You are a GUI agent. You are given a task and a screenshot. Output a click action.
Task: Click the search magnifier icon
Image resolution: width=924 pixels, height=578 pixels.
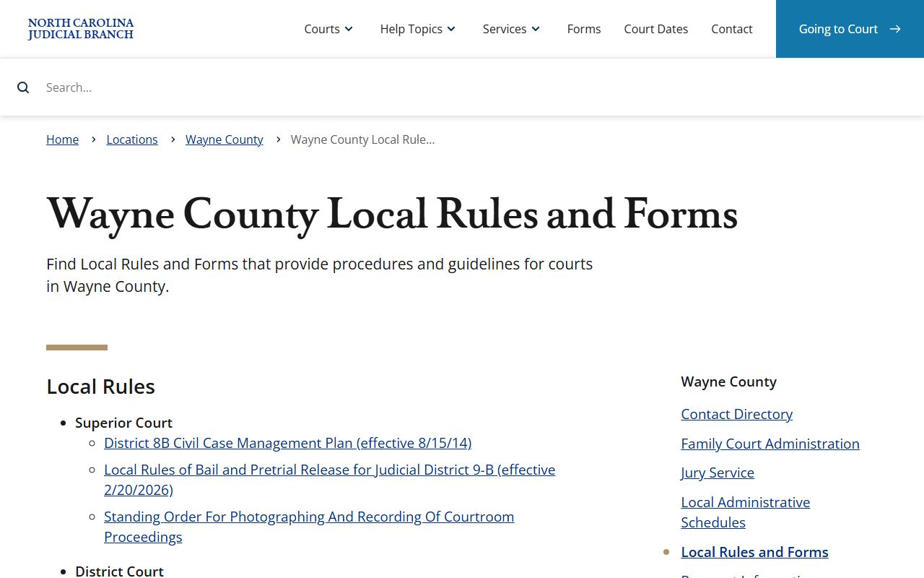tap(23, 87)
